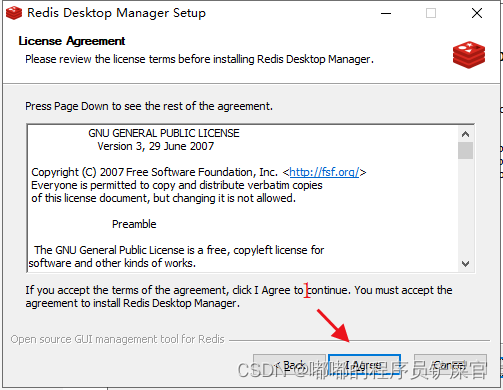Close the setup window

(x=477, y=13)
